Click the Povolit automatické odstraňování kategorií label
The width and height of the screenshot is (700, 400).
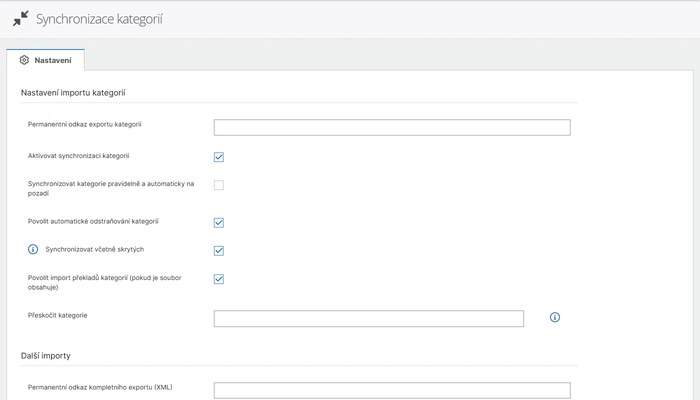[93, 221]
